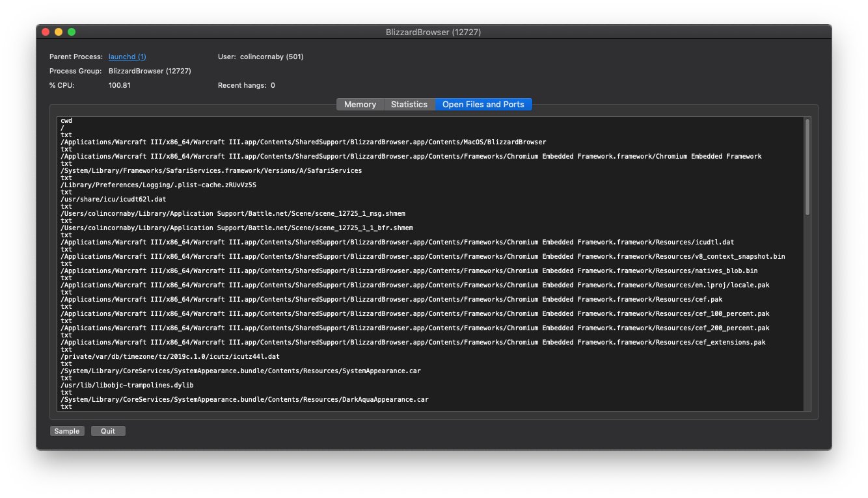Screen dimensions: 868x498
Task: Click the natives_blob.bin path line
Action: click(409, 270)
